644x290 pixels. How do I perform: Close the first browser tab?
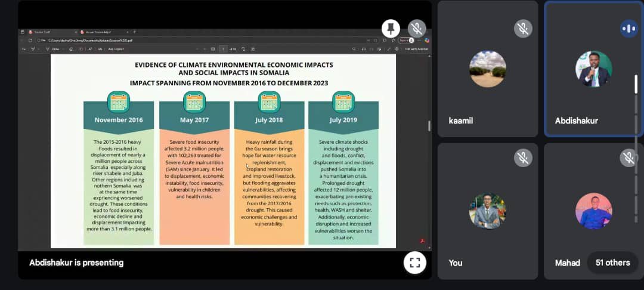(x=76, y=32)
